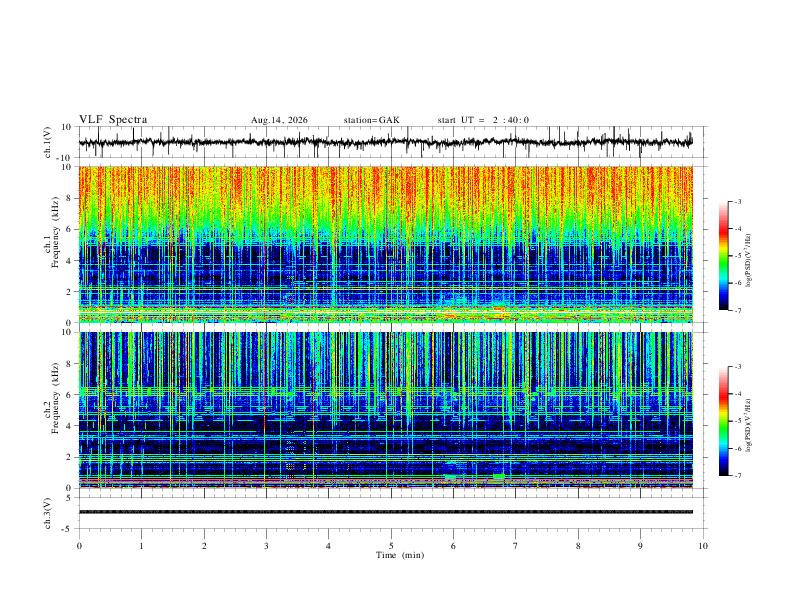The height and width of the screenshot is (612, 792).
Task: Click the station=GAK label
Action: pyautogui.click(x=372, y=120)
